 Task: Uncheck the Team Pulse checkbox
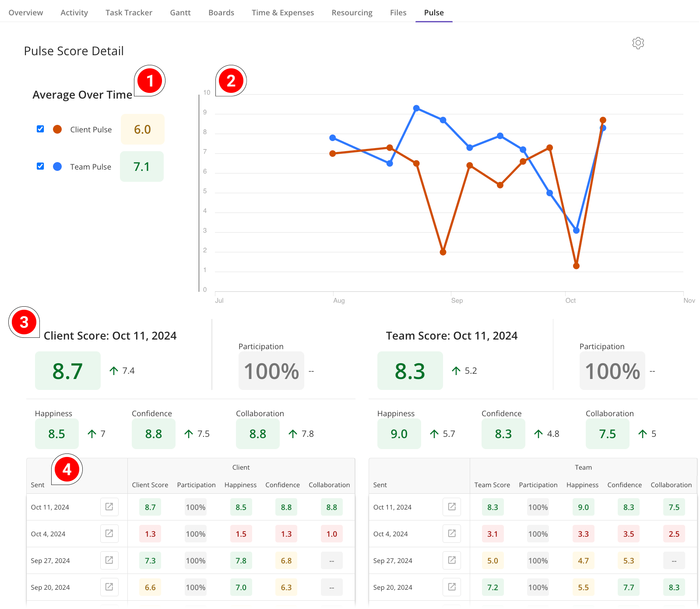(40, 166)
